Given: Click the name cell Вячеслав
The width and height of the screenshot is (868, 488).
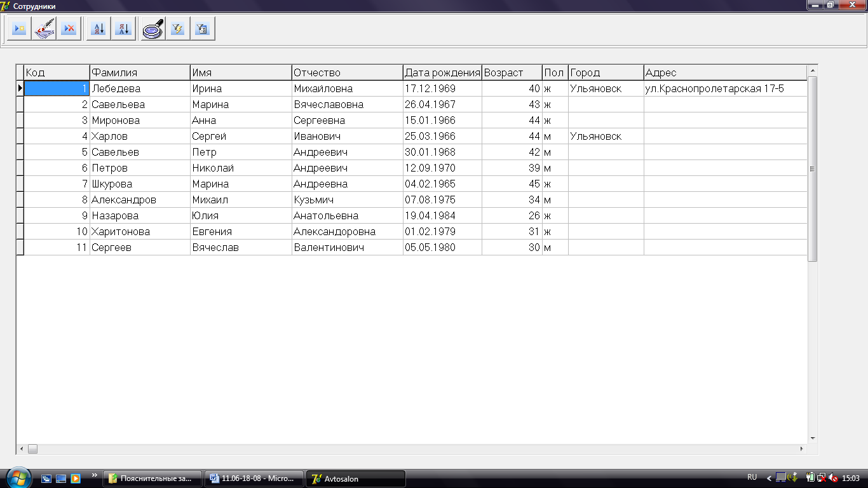Looking at the screenshot, I should (241, 247).
